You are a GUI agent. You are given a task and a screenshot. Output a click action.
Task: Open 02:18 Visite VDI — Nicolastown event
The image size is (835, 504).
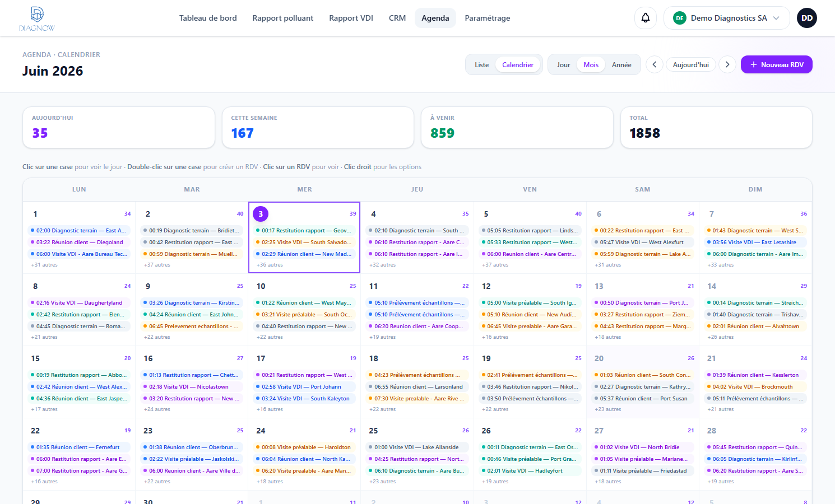pyautogui.click(x=192, y=386)
